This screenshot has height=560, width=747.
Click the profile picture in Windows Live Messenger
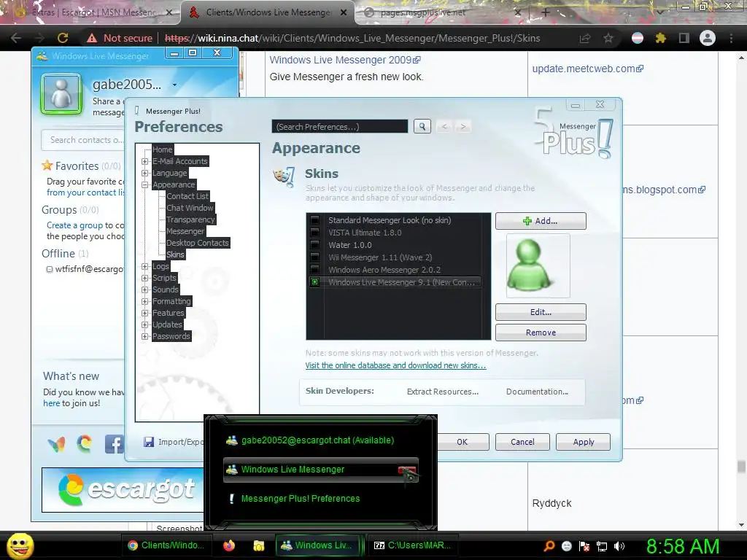(x=61, y=94)
